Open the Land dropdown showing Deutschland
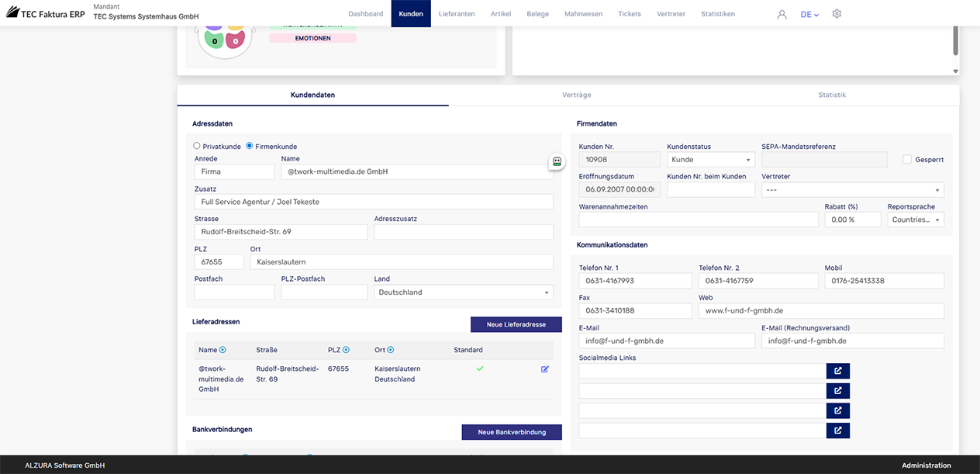Image resolution: width=980 pixels, height=474 pixels. [x=464, y=292]
